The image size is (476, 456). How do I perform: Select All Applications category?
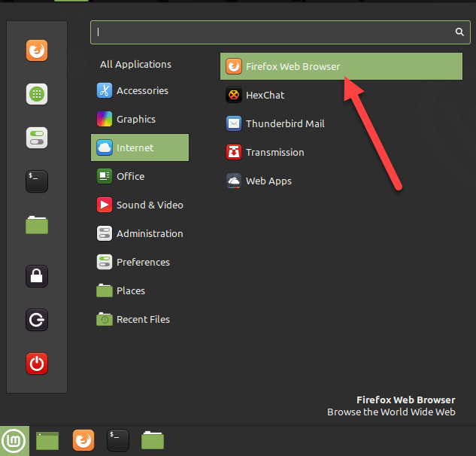(135, 65)
